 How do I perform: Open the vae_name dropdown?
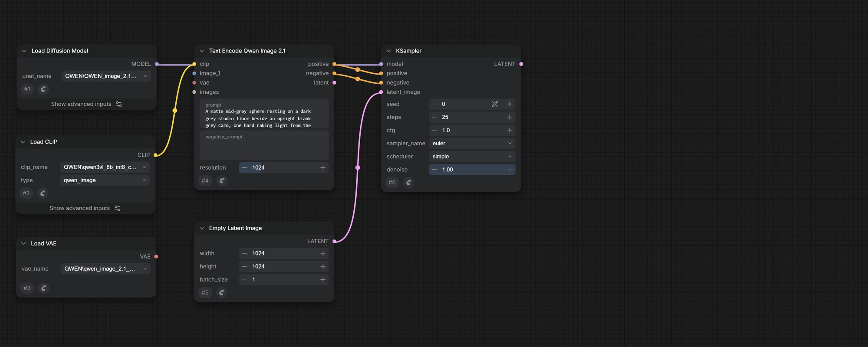point(105,268)
